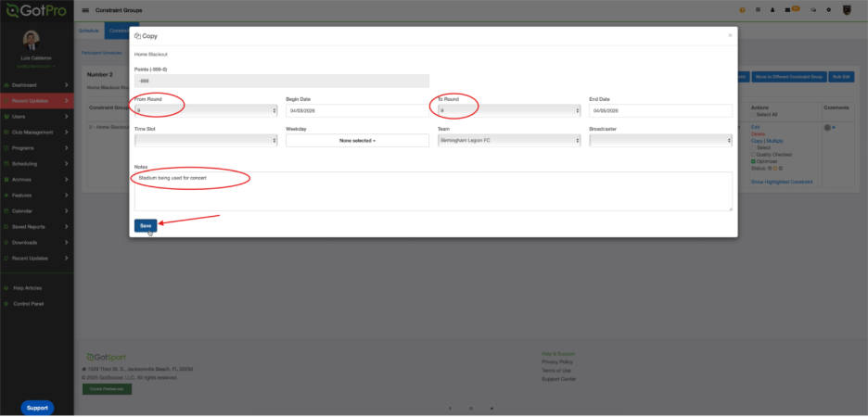Click into the Notes text area

433,192
